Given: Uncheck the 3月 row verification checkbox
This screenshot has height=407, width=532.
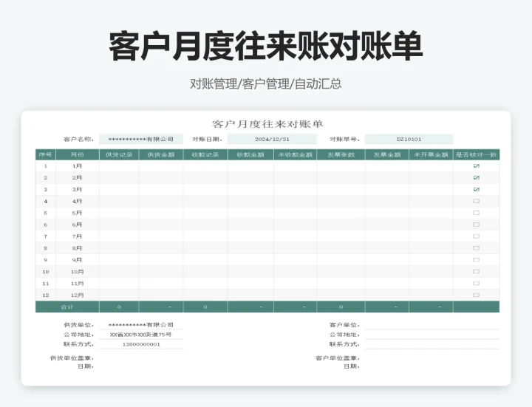Looking at the screenshot, I should [x=477, y=189].
